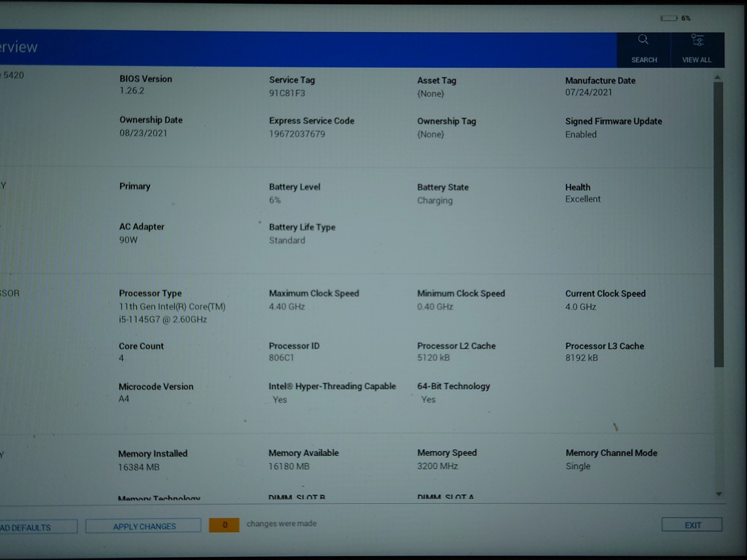The image size is (747, 560).
Task: Click Maximum Clock Speed 4.40 GHz
Action: pyautogui.click(x=287, y=307)
